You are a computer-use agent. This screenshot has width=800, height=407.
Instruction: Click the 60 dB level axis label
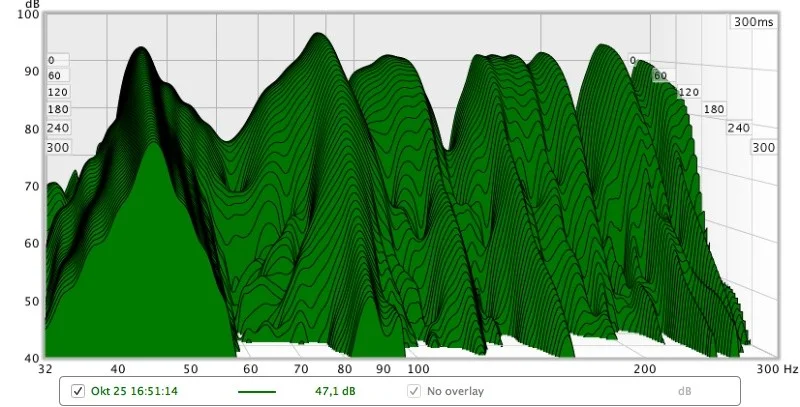click(x=32, y=243)
